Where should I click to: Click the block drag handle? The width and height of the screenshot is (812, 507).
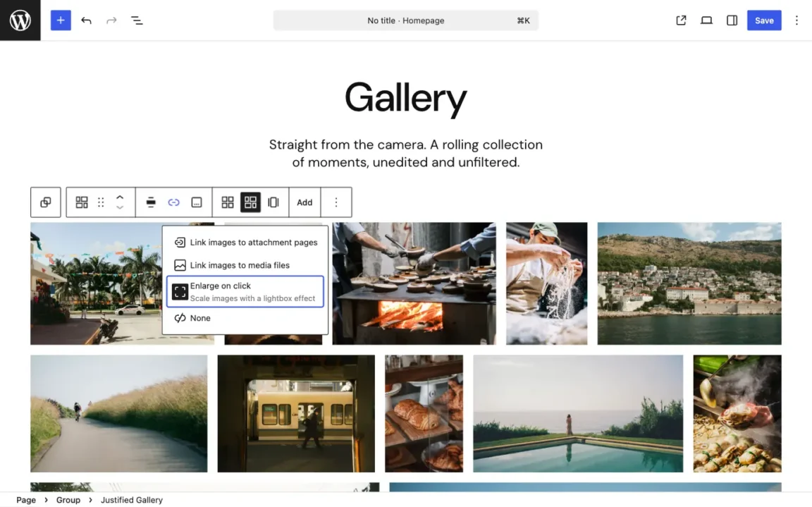101,202
